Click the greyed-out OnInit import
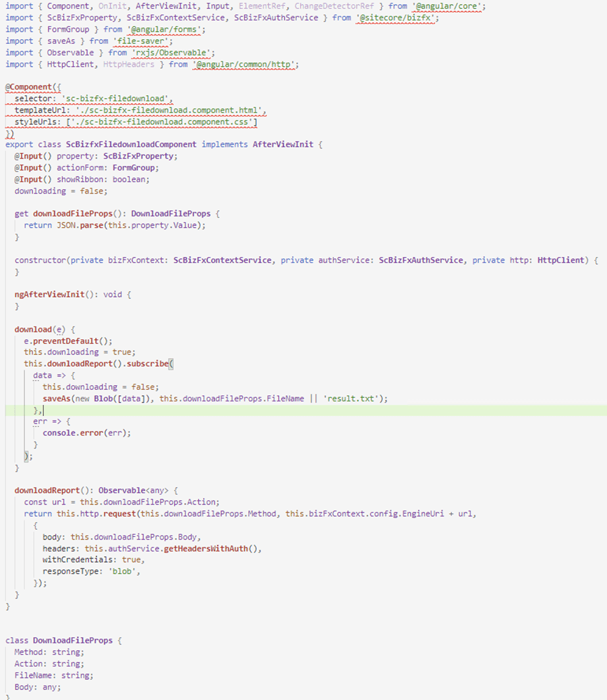607x700 pixels. tap(112, 6)
